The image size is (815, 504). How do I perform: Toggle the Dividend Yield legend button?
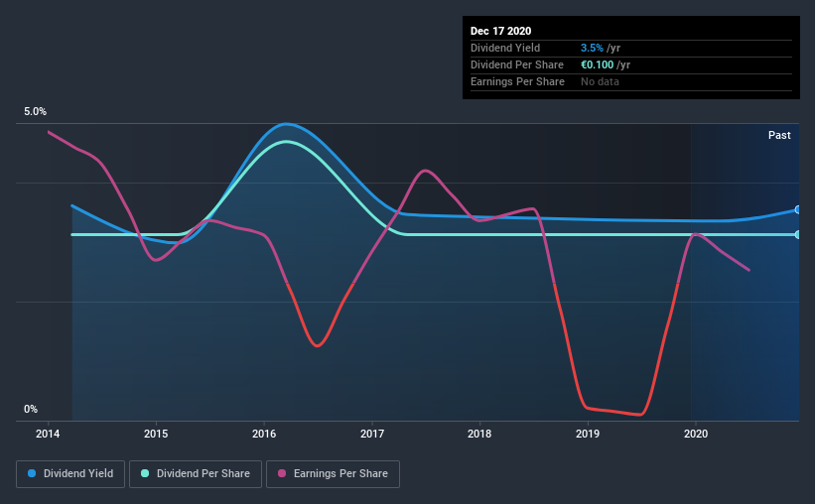pos(70,474)
